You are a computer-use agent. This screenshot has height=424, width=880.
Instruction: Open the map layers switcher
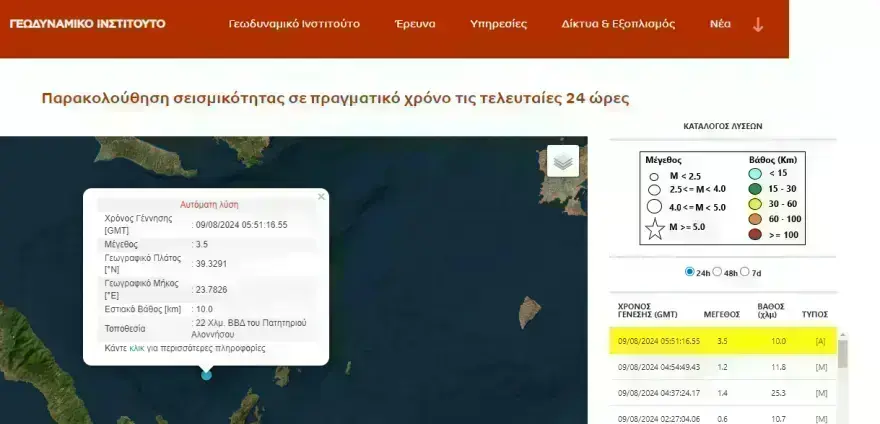coord(563,160)
